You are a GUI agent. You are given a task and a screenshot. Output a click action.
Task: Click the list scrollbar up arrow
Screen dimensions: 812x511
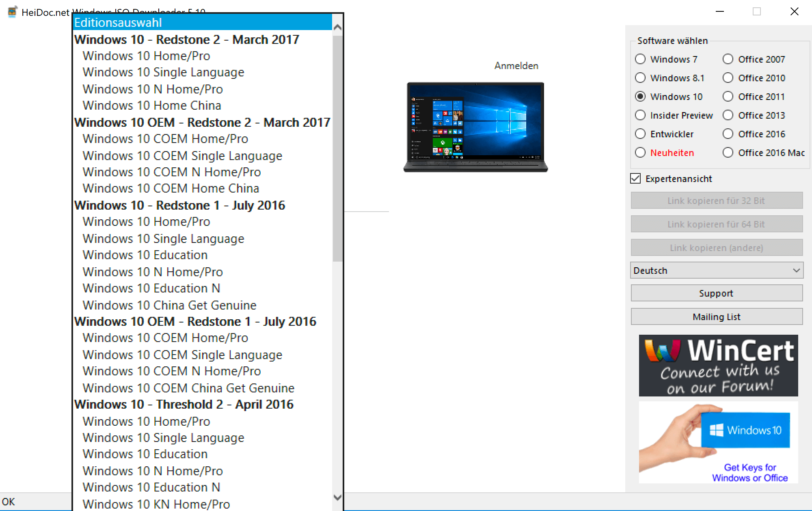(x=337, y=28)
